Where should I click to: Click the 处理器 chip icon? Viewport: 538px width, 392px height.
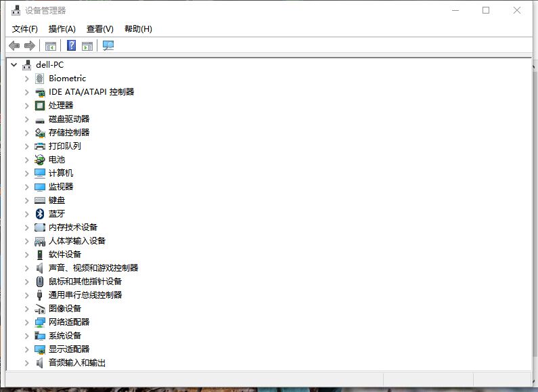pyautogui.click(x=40, y=106)
